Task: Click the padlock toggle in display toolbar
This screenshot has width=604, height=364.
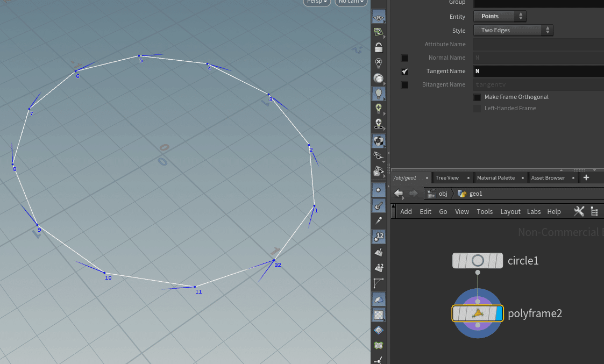Action: [x=379, y=47]
